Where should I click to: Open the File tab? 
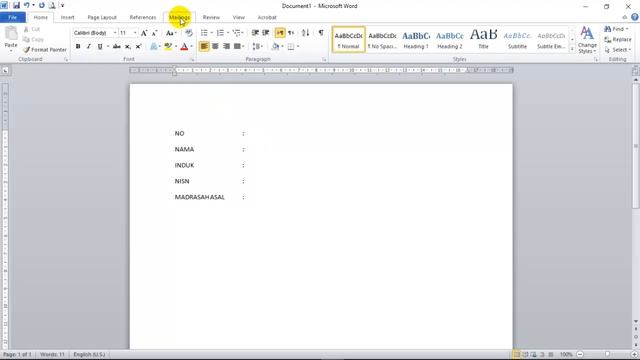coord(13,17)
